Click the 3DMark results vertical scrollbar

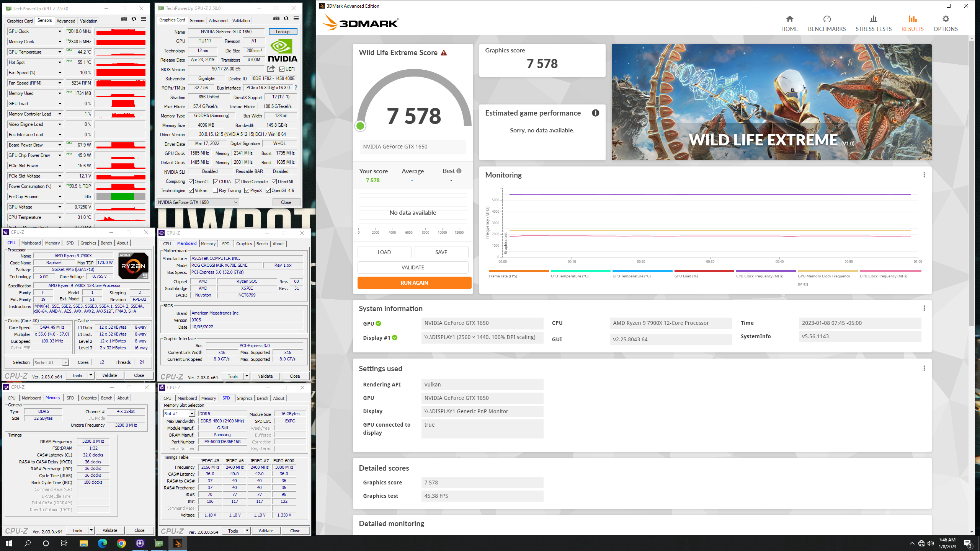[972, 184]
